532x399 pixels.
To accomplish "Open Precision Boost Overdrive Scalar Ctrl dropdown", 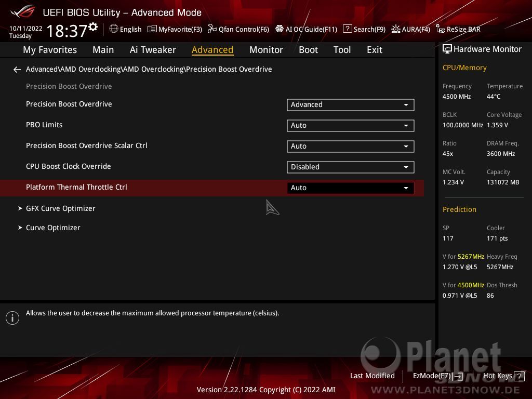I will click(x=351, y=146).
